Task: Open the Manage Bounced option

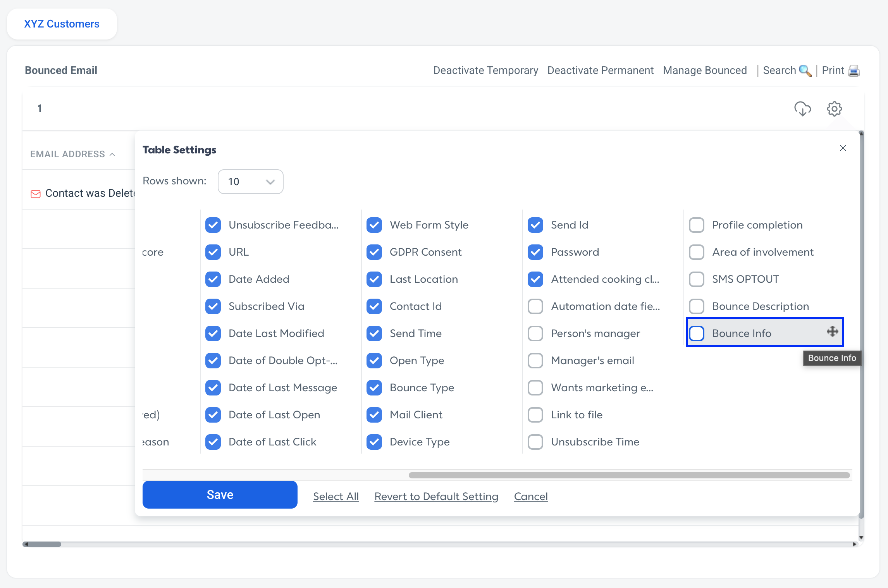Action: (705, 70)
